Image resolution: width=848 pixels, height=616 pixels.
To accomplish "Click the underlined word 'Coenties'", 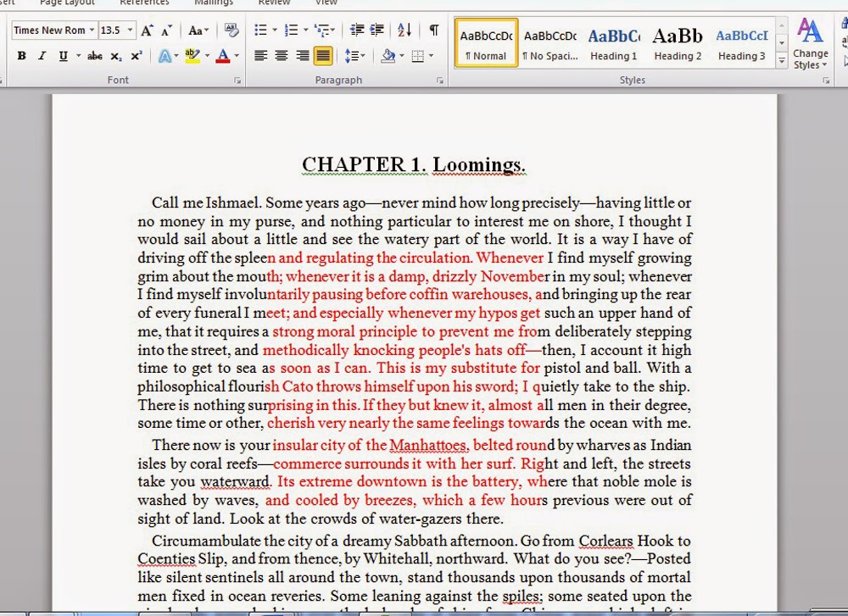I will (x=166, y=558).
